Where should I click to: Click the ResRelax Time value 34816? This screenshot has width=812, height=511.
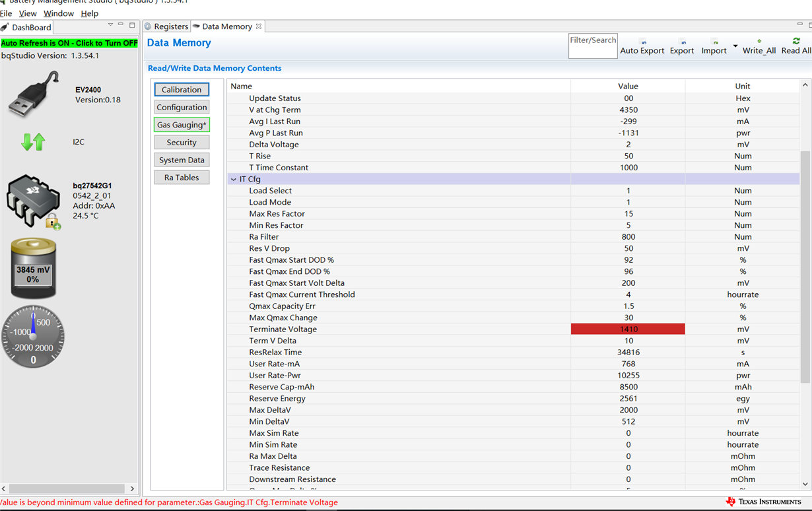pos(628,352)
